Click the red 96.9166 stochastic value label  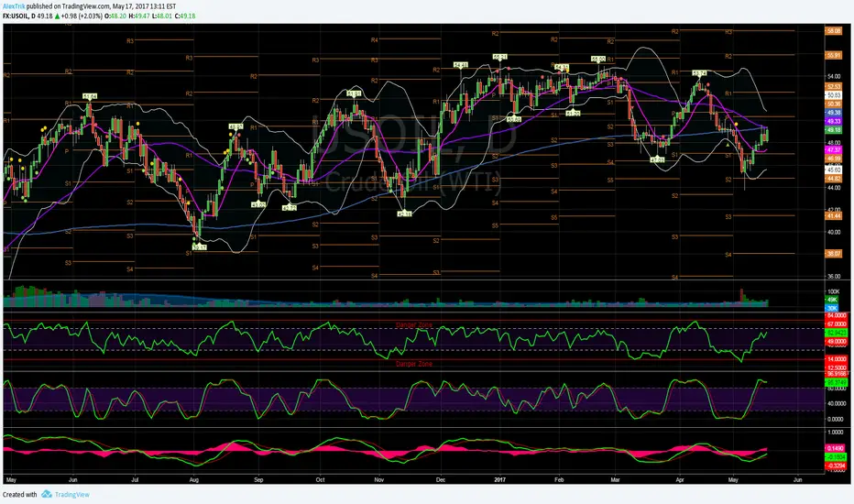pos(837,374)
